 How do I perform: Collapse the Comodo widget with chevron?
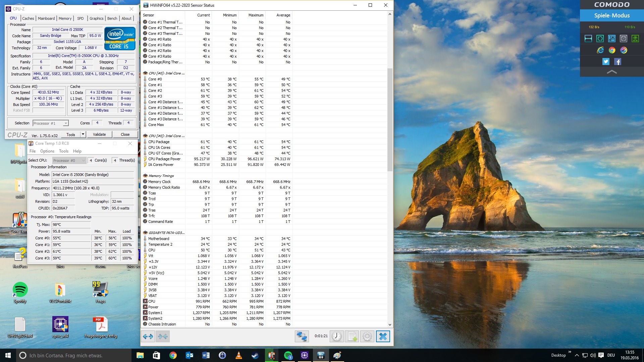(612, 72)
